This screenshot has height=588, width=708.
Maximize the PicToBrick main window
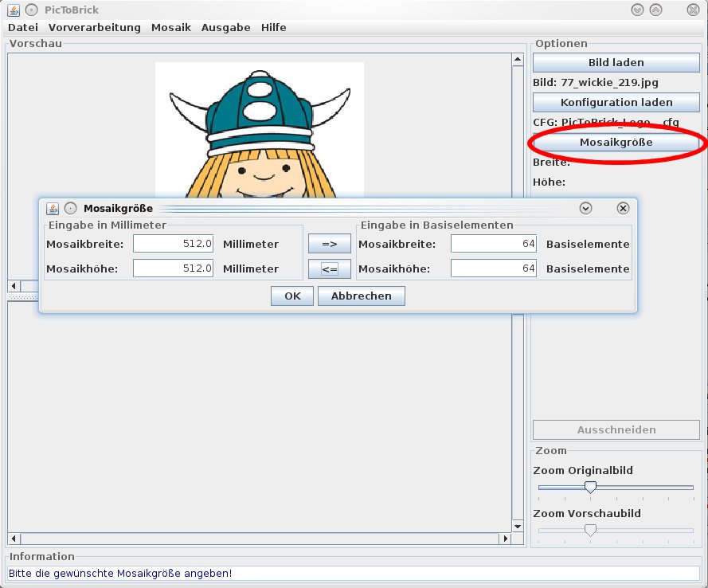point(655,10)
